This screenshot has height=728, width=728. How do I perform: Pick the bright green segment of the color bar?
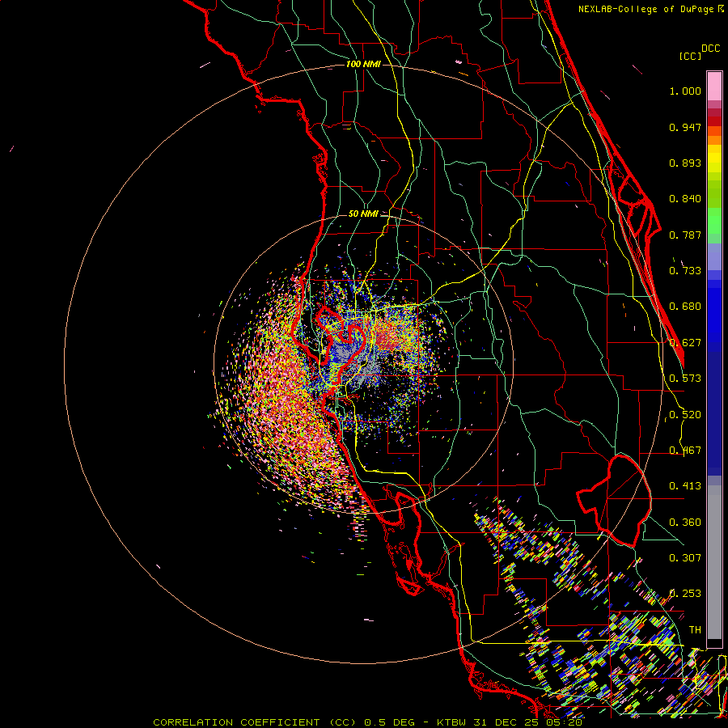point(714,221)
